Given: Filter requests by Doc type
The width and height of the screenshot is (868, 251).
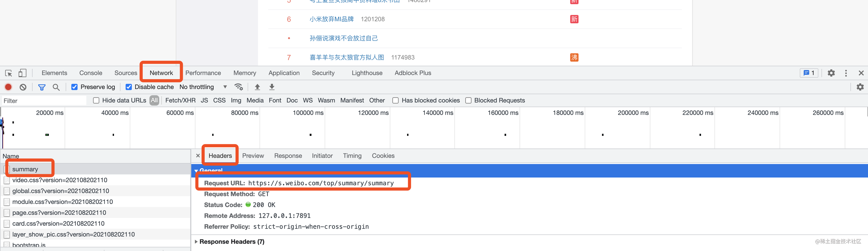Looking at the screenshot, I should point(292,101).
